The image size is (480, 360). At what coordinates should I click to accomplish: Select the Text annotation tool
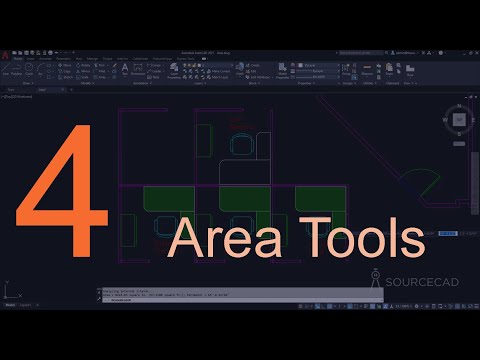pos(125,69)
